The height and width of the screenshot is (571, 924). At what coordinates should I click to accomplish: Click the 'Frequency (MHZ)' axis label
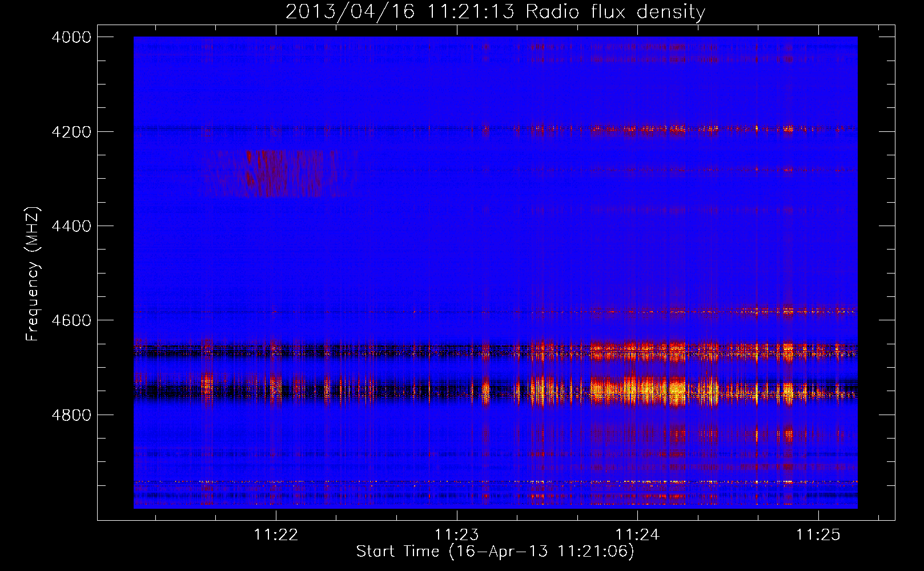33,274
